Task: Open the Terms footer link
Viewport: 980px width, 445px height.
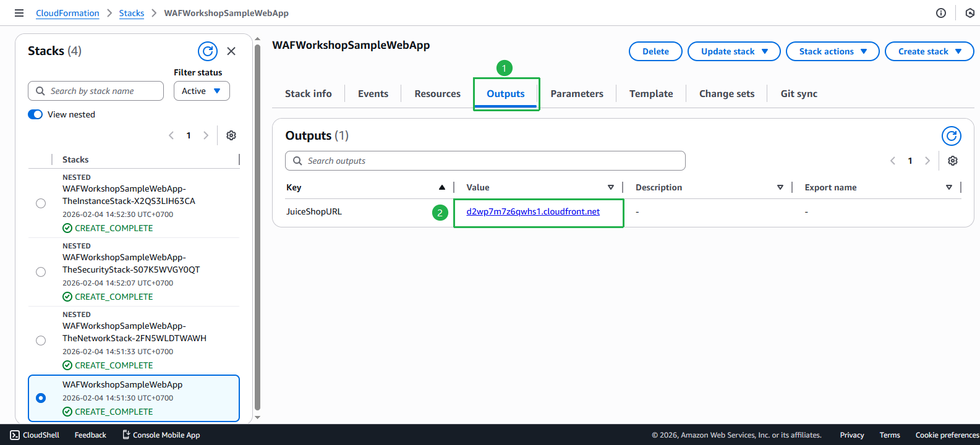Action: (x=890, y=435)
